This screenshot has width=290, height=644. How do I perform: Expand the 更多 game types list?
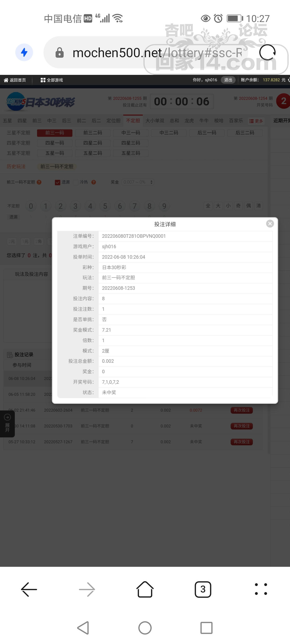click(x=256, y=121)
